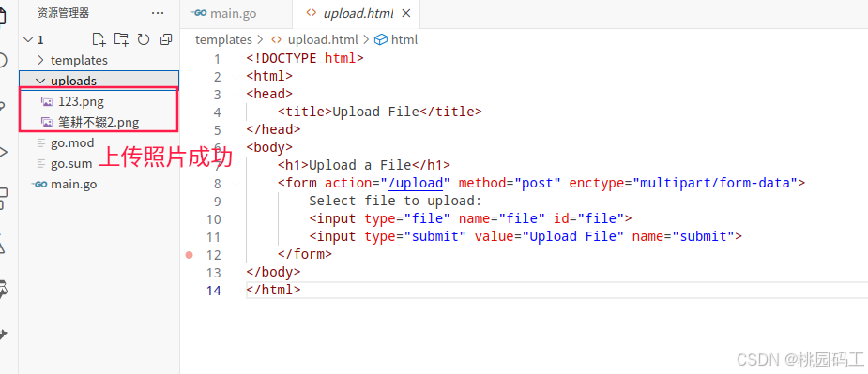The image size is (868, 374).
Task: Click the <h1>Upload a File</h1> text
Action: (x=364, y=165)
